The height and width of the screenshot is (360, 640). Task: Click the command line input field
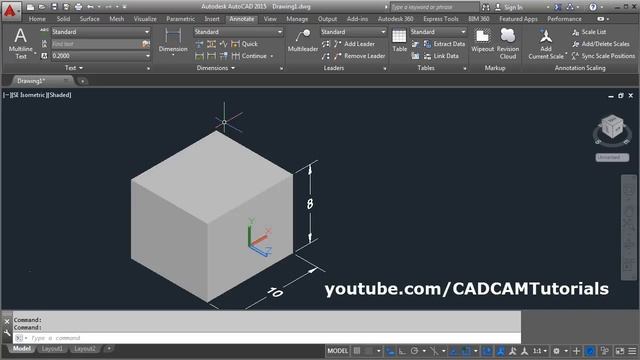[x=267, y=338]
